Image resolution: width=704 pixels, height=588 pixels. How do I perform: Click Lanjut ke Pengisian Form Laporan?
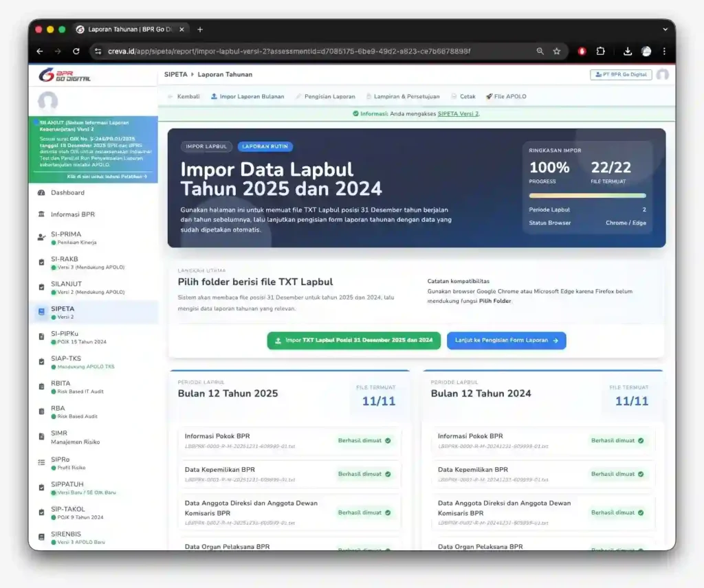(506, 340)
